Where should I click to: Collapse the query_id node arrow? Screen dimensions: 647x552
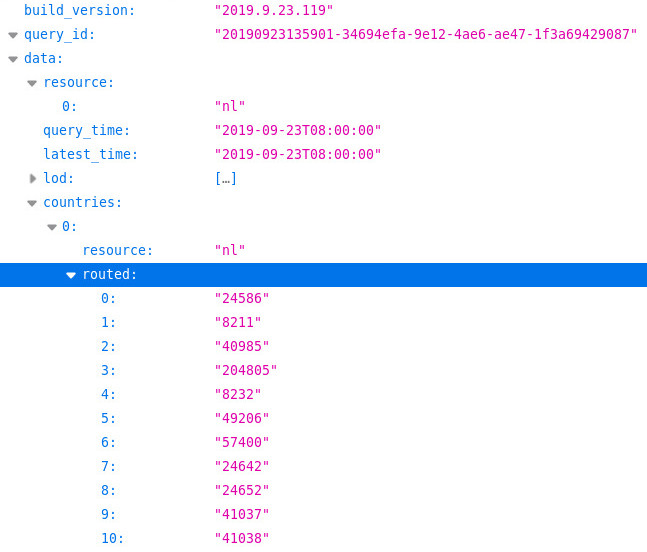13,35
